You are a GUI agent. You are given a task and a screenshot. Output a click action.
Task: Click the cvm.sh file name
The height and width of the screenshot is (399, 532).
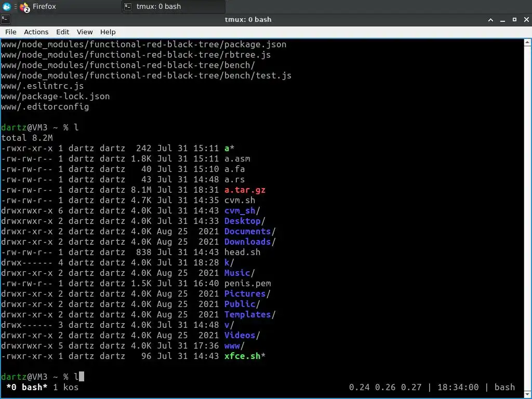click(240, 200)
